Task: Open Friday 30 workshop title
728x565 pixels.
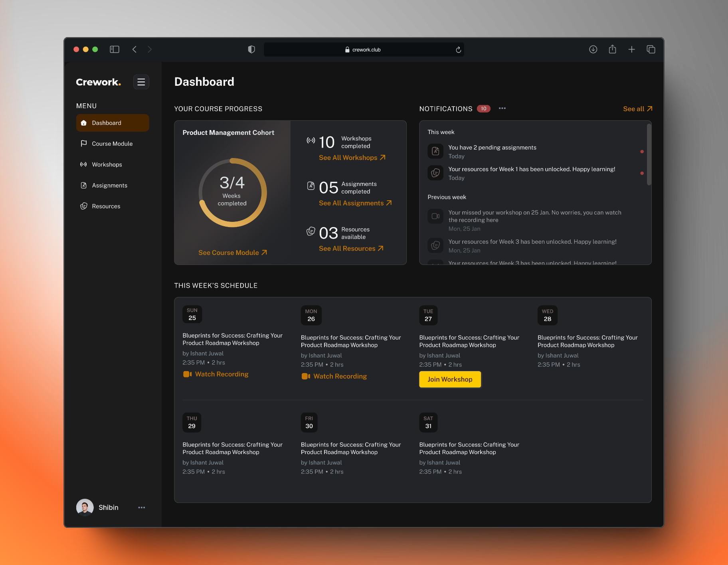Action: 351,448
